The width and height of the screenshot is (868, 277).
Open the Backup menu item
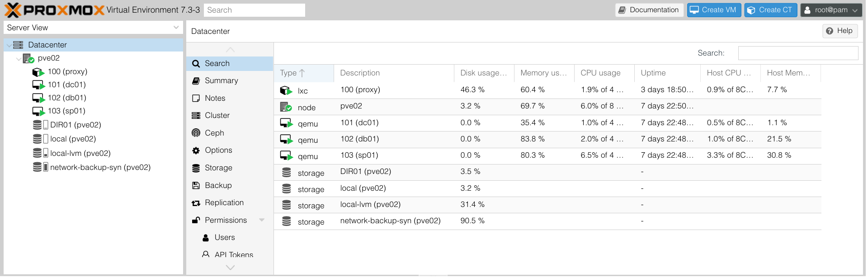(230, 185)
